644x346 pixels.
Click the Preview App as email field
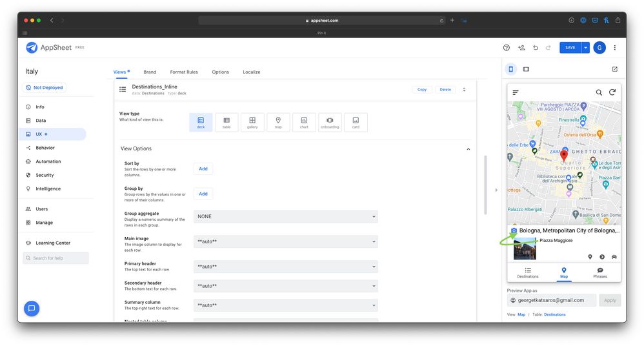(x=552, y=300)
